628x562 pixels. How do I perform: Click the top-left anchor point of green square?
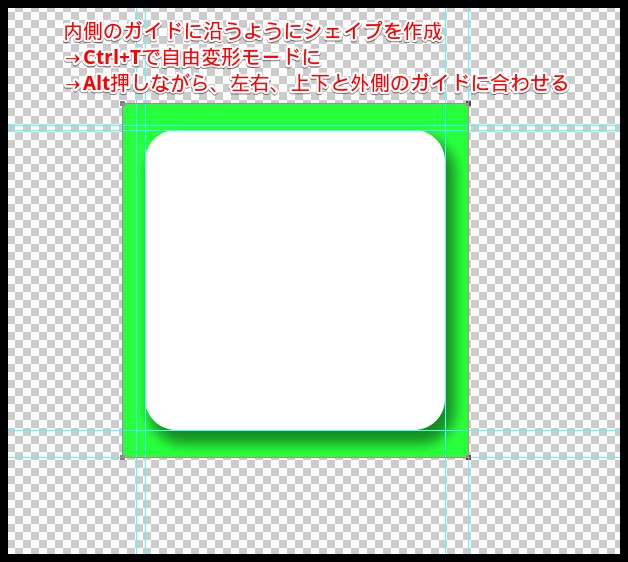[123, 103]
